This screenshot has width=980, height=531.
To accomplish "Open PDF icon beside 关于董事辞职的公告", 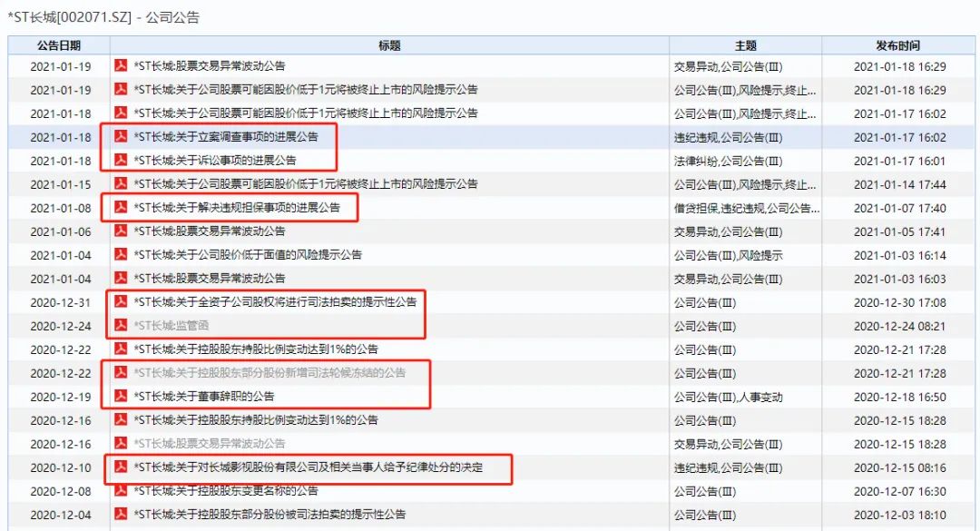I will tap(121, 396).
